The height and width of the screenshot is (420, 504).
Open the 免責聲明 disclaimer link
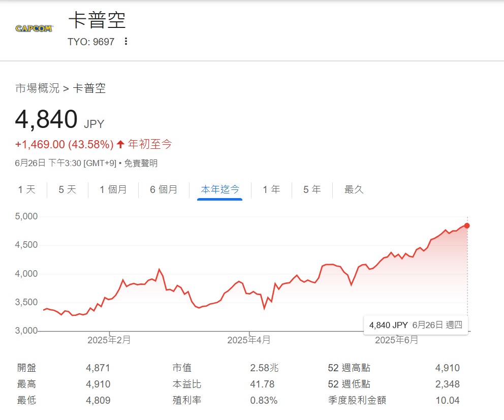(x=141, y=163)
